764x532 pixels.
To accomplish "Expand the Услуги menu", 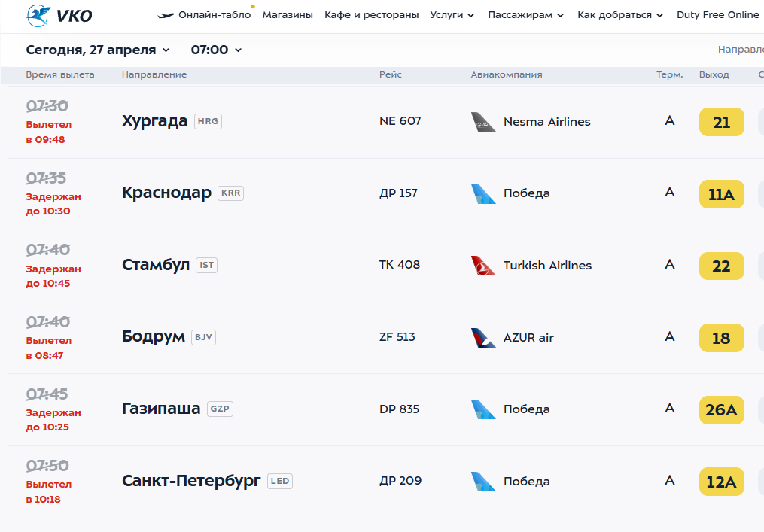I will [452, 15].
